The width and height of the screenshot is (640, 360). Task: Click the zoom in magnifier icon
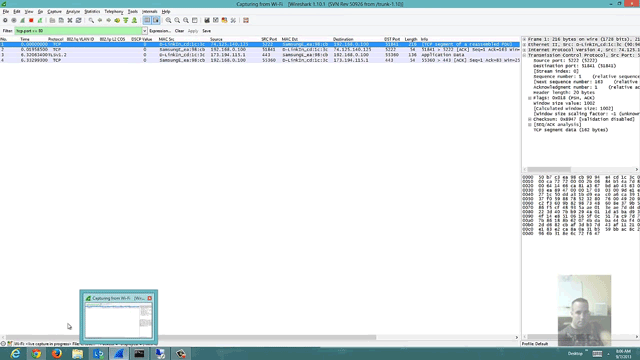[168, 20]
